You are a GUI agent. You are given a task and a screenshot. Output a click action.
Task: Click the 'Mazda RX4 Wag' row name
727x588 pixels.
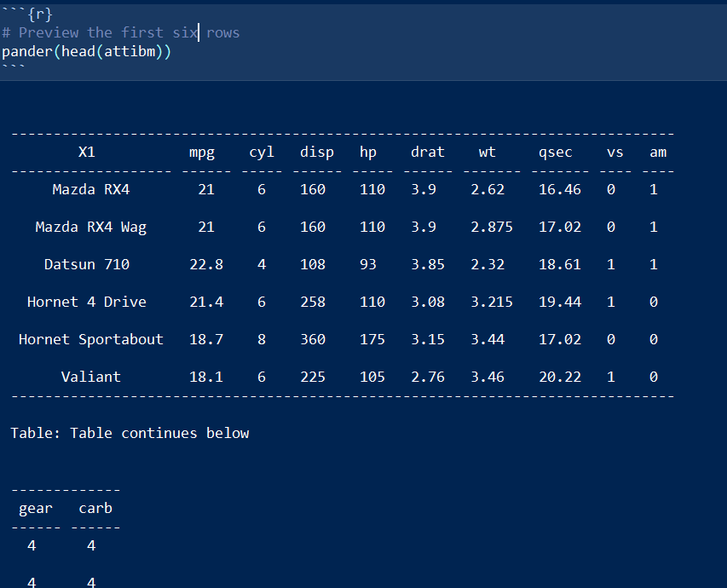(x=91, y=227)
